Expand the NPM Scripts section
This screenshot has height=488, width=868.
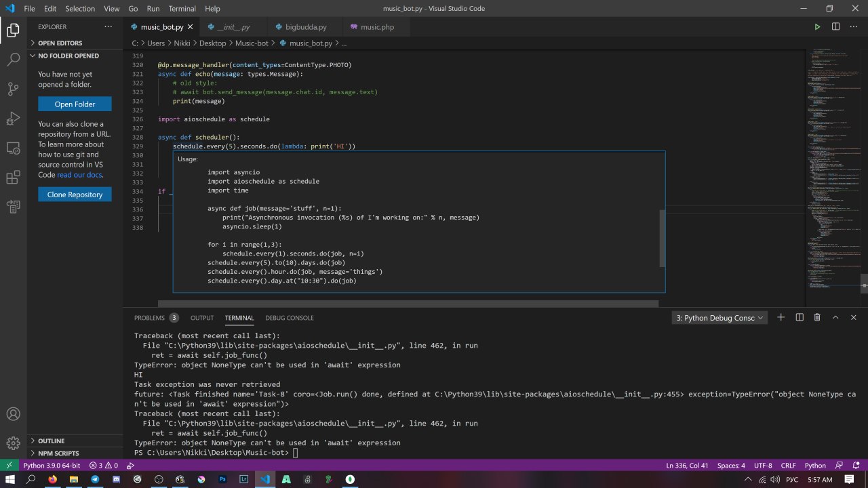tap(75, 453)
